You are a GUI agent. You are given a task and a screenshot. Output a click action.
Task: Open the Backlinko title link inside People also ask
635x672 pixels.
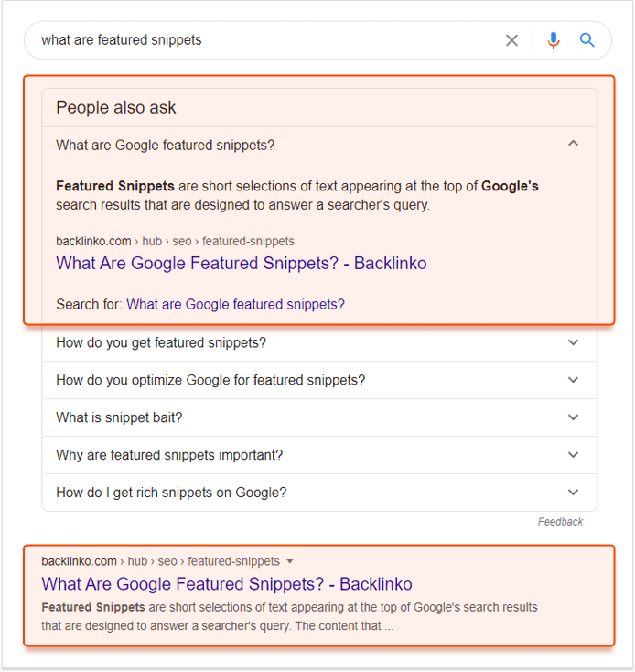coord(242,263)
